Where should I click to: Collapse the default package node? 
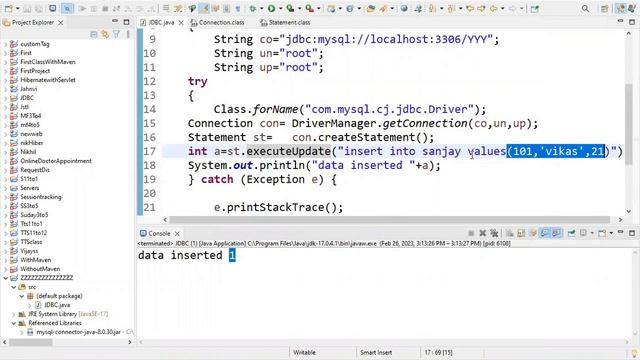pos(22,296)
